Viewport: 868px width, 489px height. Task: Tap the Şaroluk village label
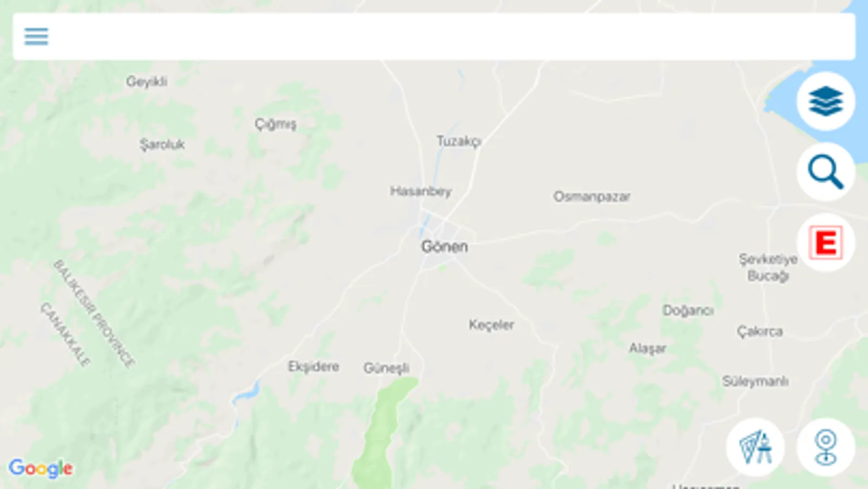pyautogui.click(x=162, y=145)
